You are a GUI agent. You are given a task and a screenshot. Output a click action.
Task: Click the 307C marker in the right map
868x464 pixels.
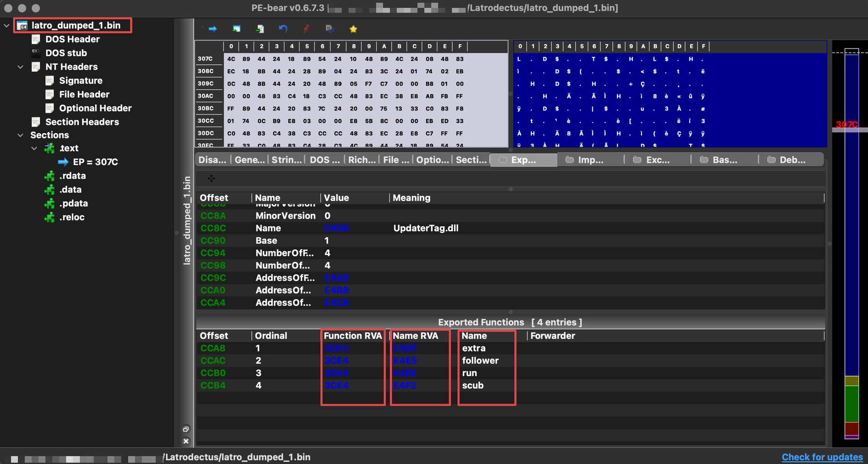pyautogui.click(x=847, y=124)
